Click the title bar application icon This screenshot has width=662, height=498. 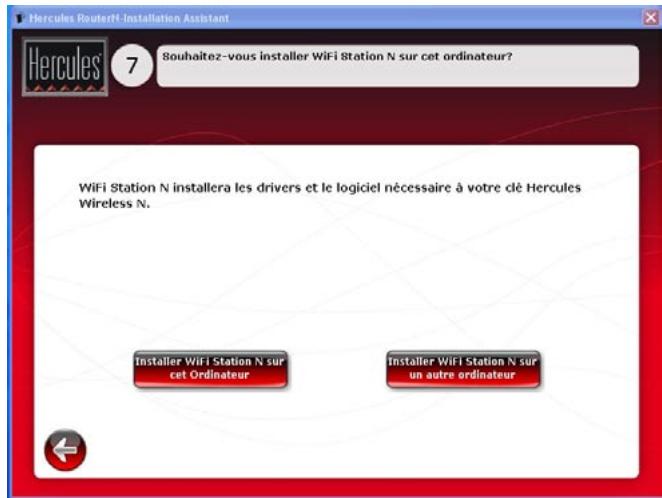[19, 18]
